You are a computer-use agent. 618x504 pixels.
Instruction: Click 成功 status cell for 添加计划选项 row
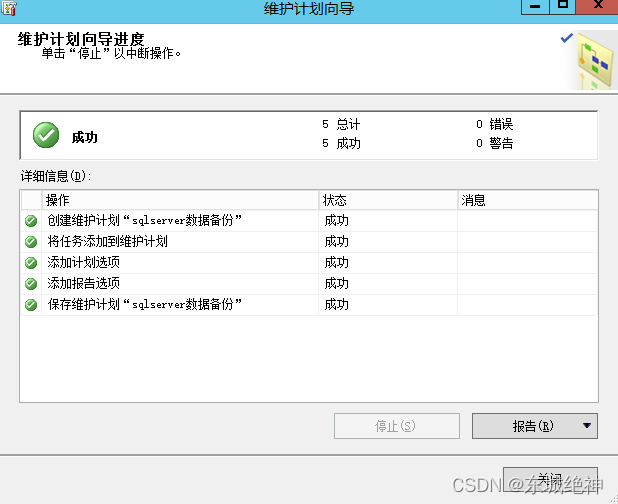(x=388, y=262)
